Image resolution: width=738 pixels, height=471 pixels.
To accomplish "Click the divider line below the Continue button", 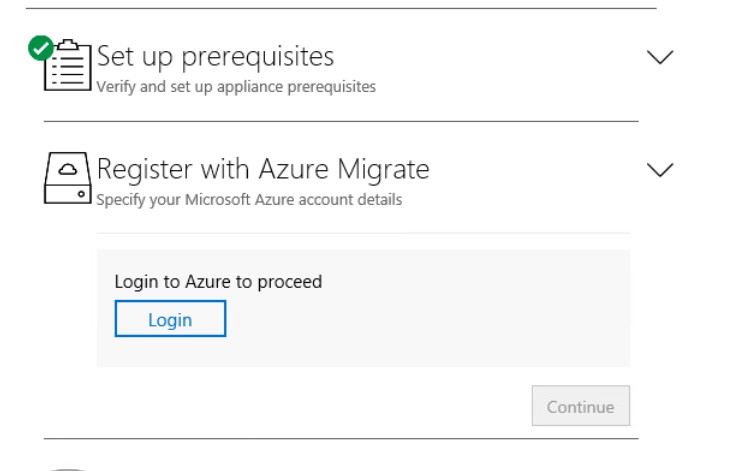I will point(341,439).
